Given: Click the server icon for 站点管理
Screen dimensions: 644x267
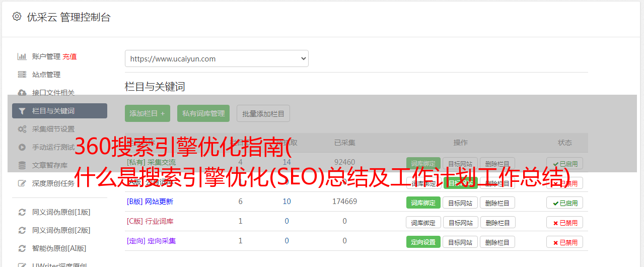Looking at the screenshot, I should coord(22,75).
